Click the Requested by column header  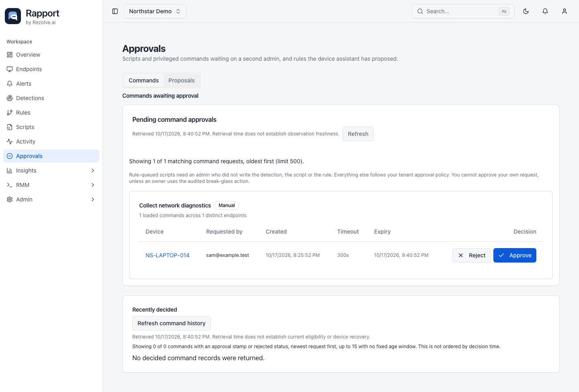coord(224,232)
